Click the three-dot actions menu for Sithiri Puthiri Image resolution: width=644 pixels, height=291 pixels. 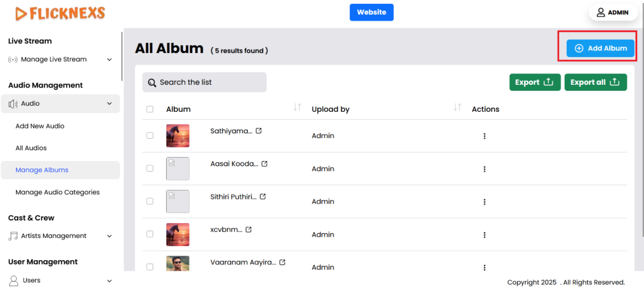tap(484, 202)
